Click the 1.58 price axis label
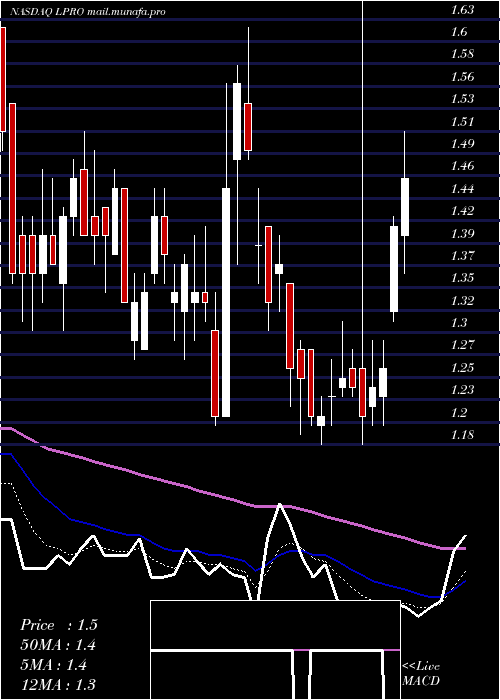 pos(462,54)
